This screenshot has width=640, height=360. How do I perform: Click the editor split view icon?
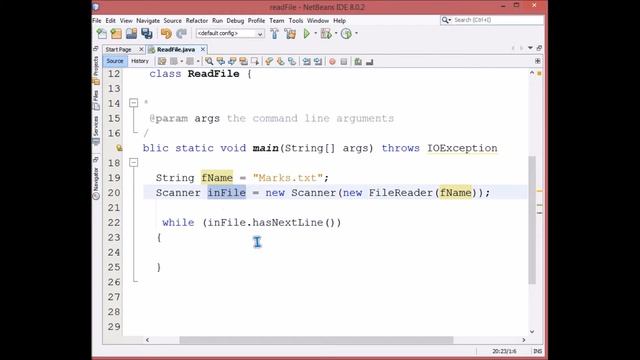tap(538, 61)
